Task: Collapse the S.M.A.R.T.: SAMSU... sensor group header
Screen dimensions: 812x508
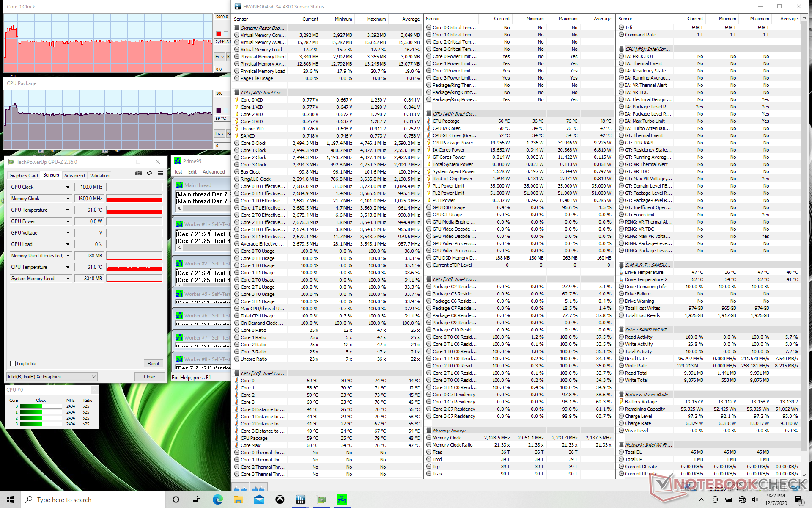Action: pos(709,265)
